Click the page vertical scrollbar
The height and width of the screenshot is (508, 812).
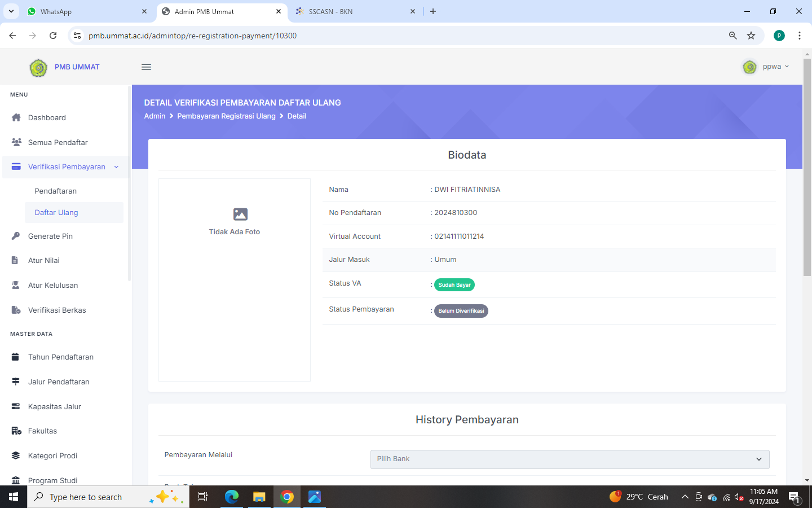tap(807, 169)
